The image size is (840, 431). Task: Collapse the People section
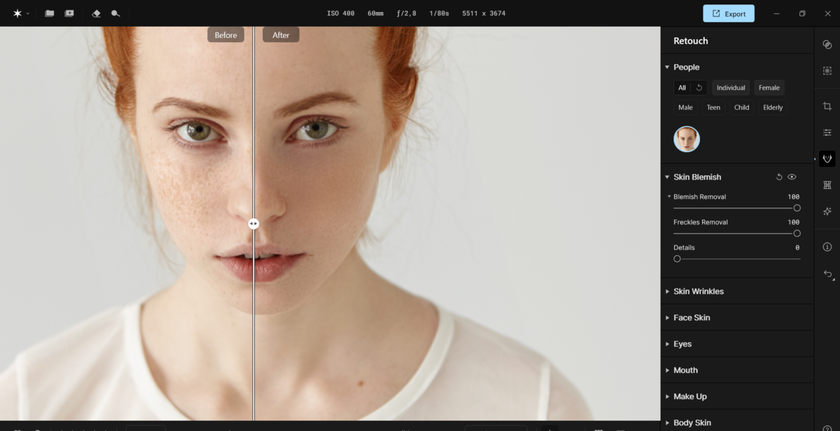tap(667, 67)
